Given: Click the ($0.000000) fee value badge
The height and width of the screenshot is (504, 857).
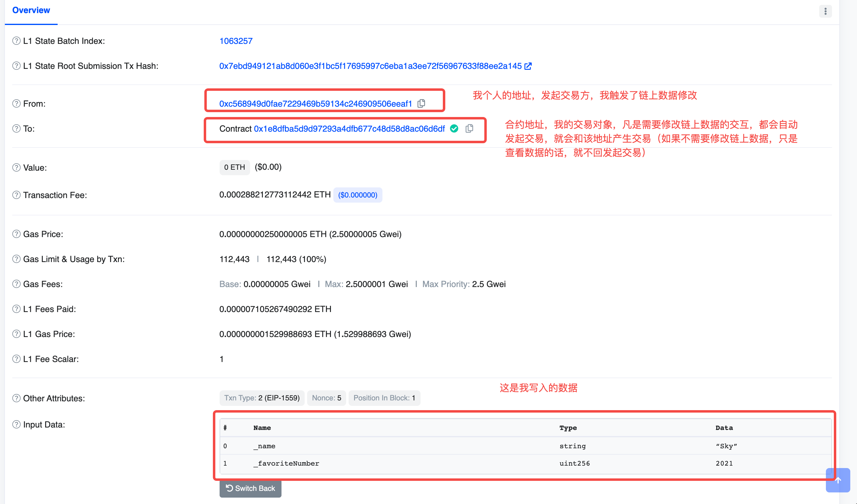Looking at the screenshot, I should click(x=357, y=195).
